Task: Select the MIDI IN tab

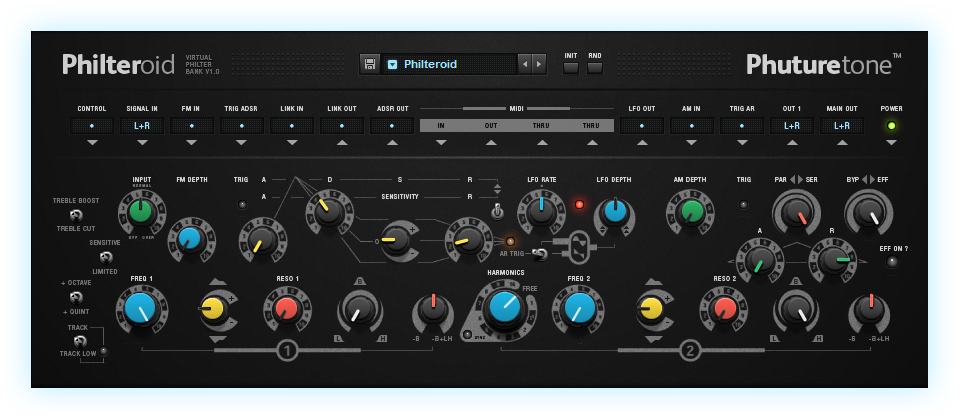Action: click(x=441, y=126)
